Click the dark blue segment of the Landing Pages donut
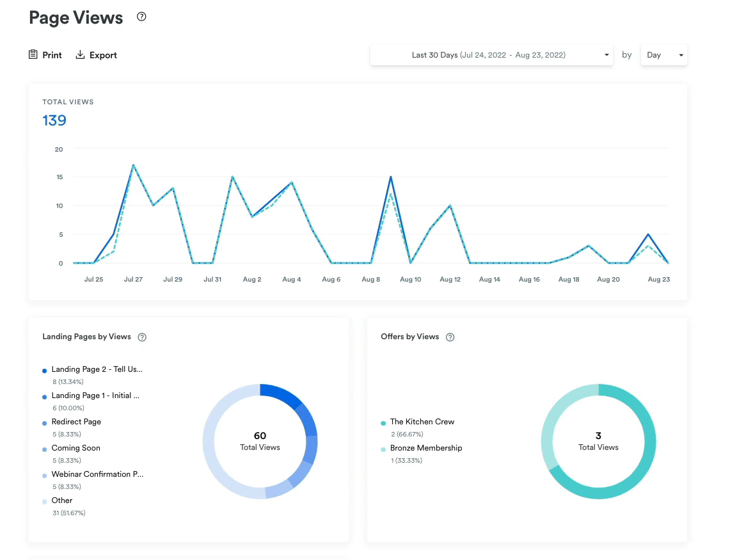 [282, 394]
